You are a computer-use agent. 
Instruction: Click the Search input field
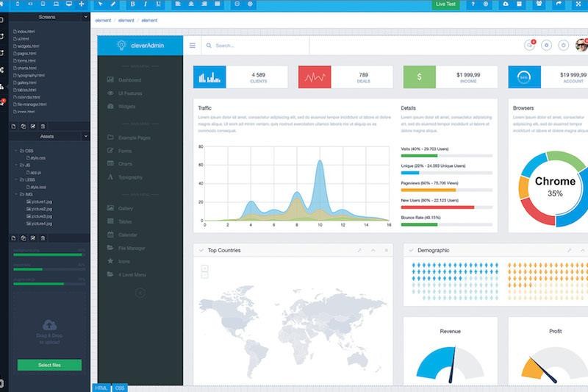click(257, 46)
